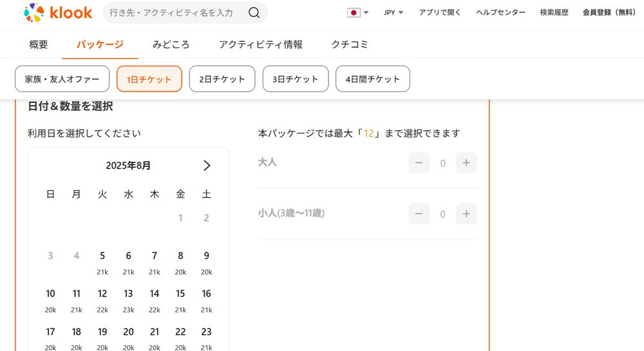Select August 19 in calendar
Image resolution: width=644 pixels, height=351 pixels.
pos(102,338)
